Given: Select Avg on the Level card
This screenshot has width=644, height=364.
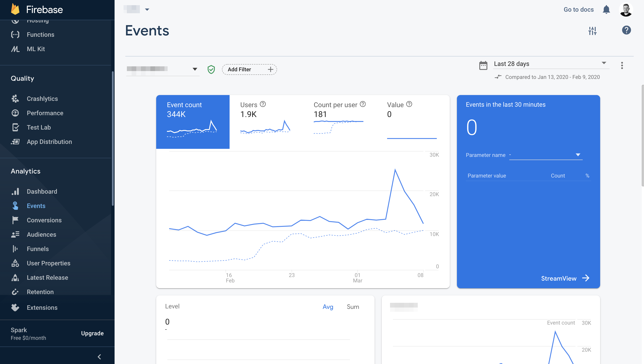Looking at the screenshot, I should click(328, 307).
